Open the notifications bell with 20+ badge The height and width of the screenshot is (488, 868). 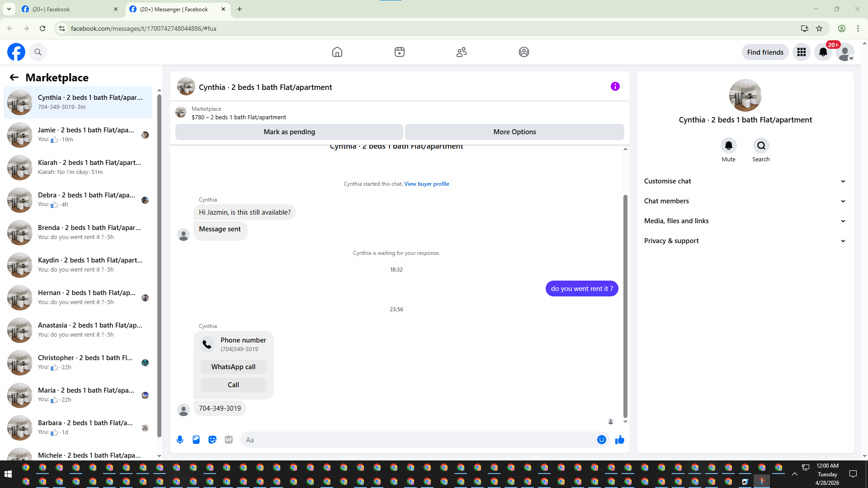(823, 52)
